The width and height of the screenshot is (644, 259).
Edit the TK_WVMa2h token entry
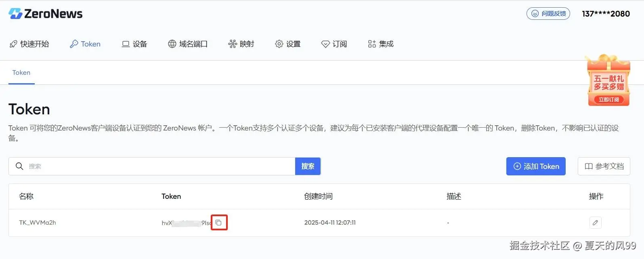pyautogui.click(x=595, y=223)
